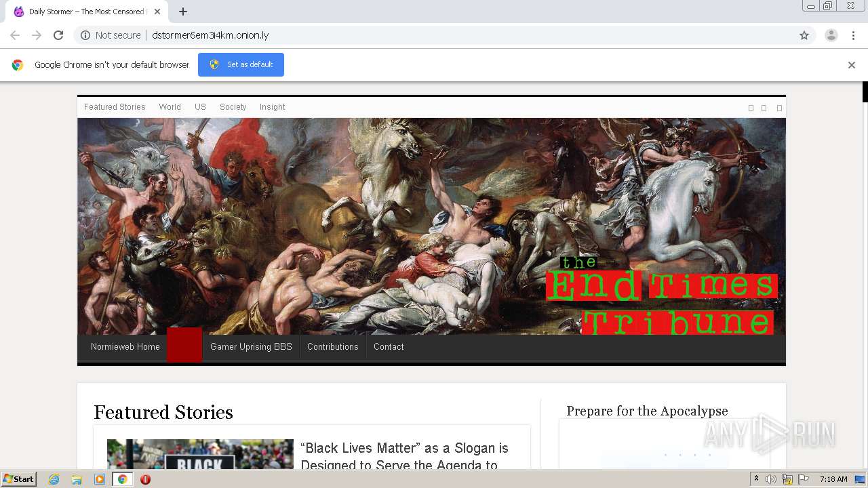Open the Windows Start menu
This screenshot has width=868, height=488.
point(18,479)
